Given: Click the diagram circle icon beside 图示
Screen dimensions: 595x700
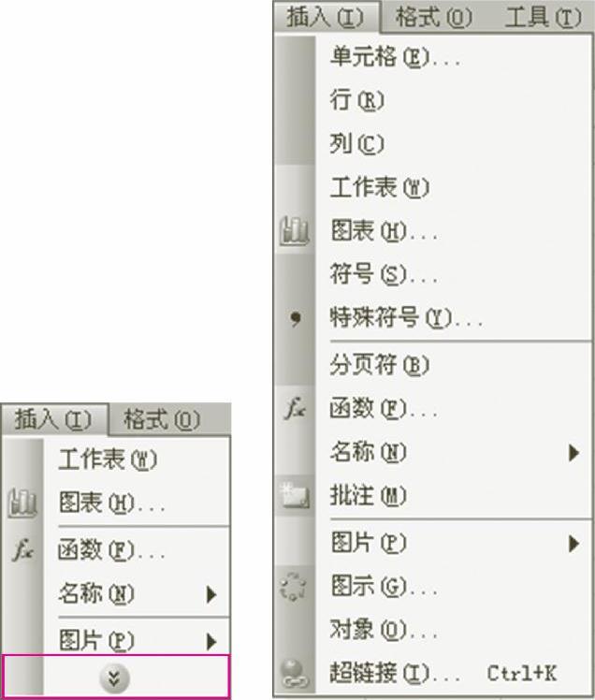Looking at the screenshot, I should (293, 586).
